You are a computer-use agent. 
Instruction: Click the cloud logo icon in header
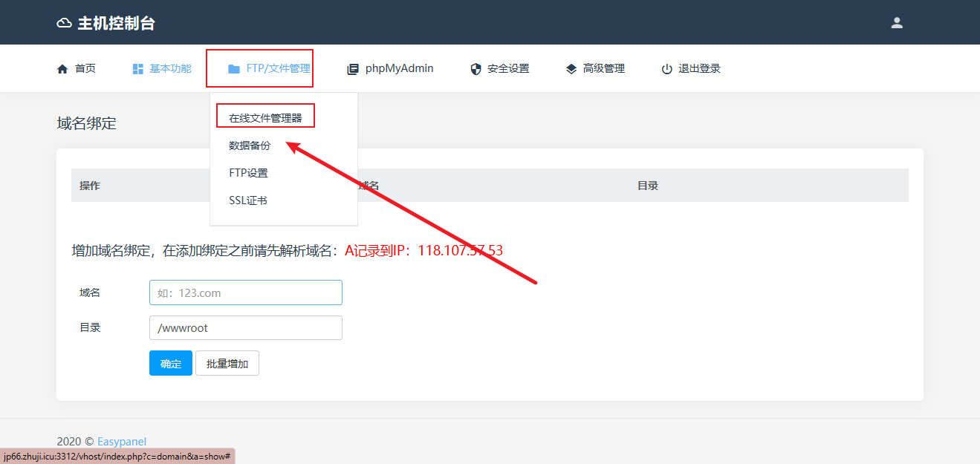[65, 23]
